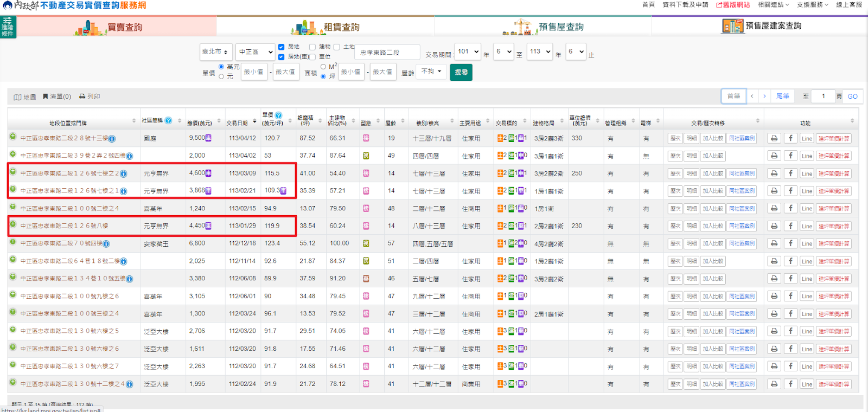Select the 萬元 unit price radio
The width and height of the screenshot is (868, 412).
[x=221, y=67]
